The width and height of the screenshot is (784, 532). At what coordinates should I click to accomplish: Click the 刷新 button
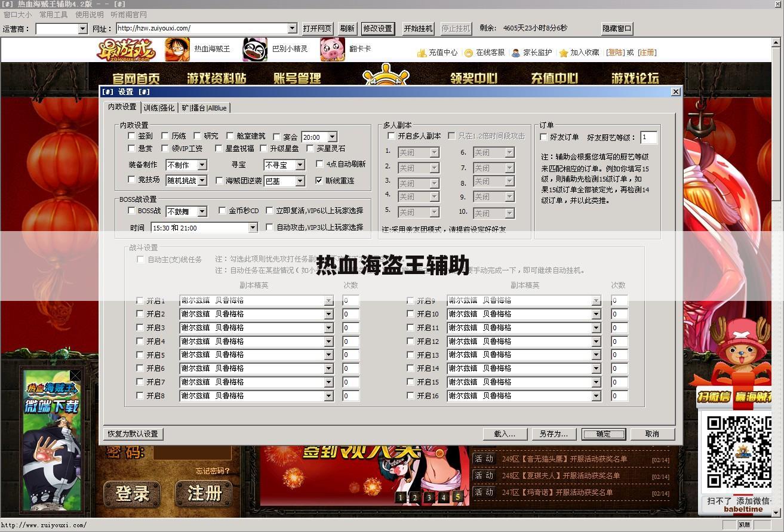(x=347, y=29)
